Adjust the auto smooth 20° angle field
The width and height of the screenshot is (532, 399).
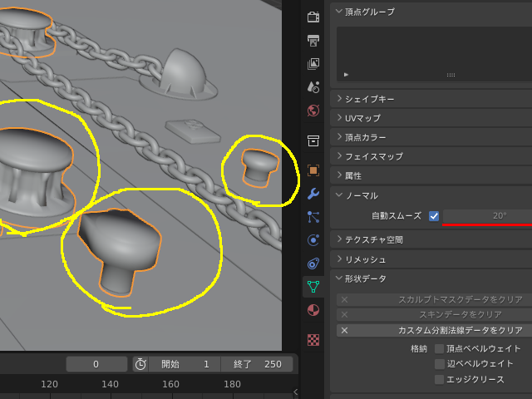[487, 216]
